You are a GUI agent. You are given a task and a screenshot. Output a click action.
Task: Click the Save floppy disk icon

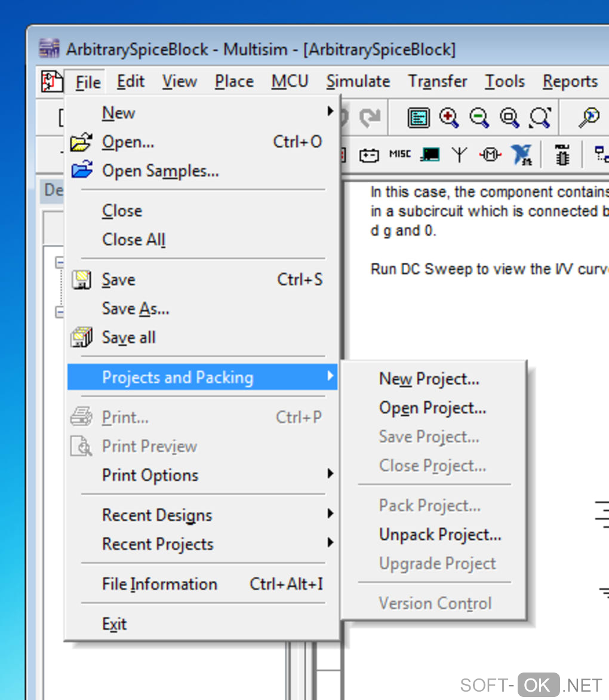coord(82,280)
